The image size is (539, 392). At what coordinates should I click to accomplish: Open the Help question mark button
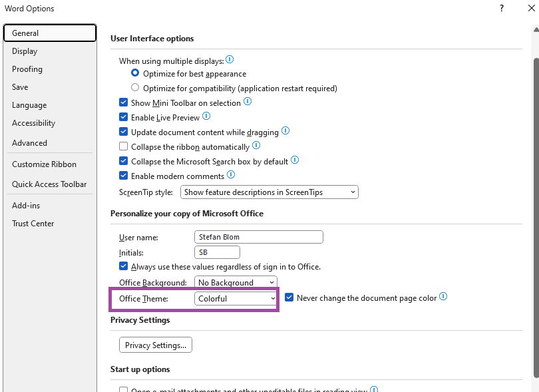tap(502, 9)
